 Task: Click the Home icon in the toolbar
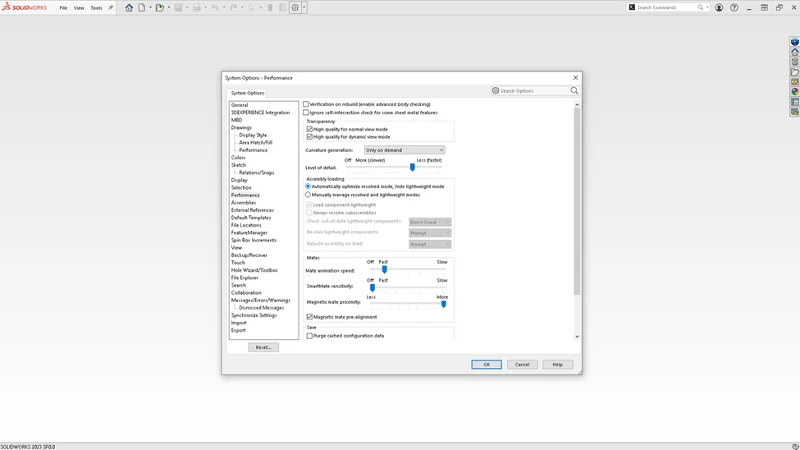point(129,8)
